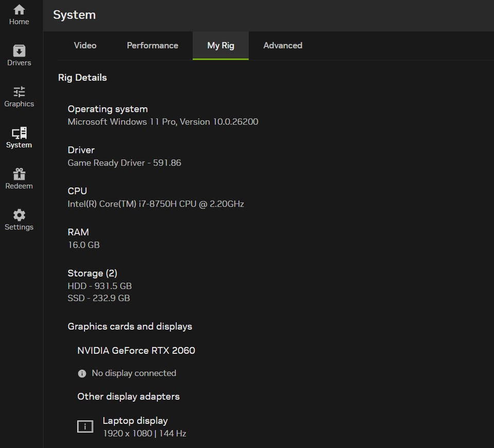Select the NVIDIA GeForce RTX 2060 entry
The image size is (494, 448).
tap(136, 351)
